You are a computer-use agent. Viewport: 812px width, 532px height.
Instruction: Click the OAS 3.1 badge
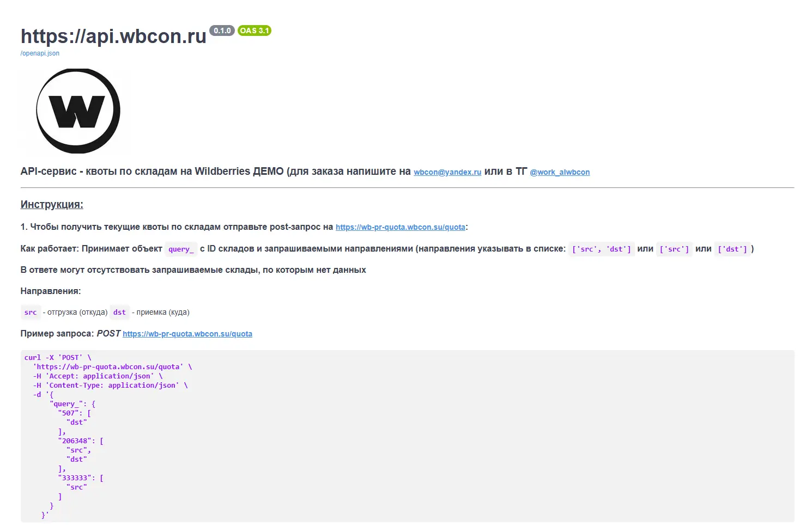click(254, 30)
